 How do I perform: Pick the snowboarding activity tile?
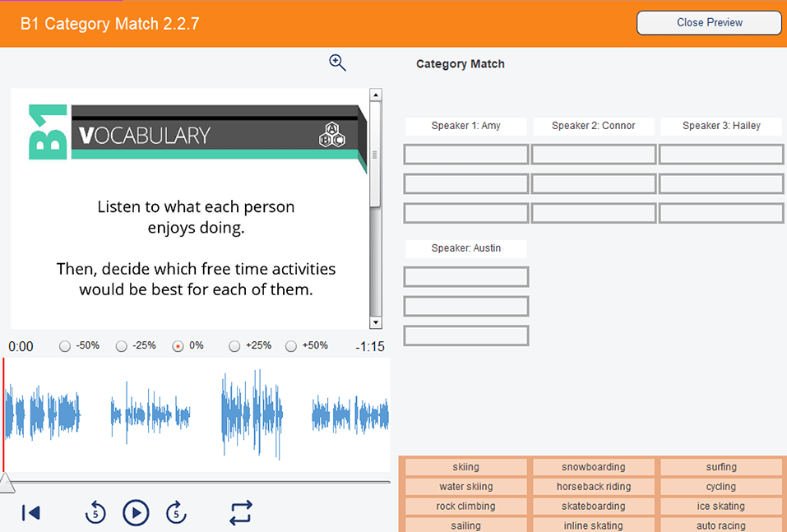coord(593,467)
